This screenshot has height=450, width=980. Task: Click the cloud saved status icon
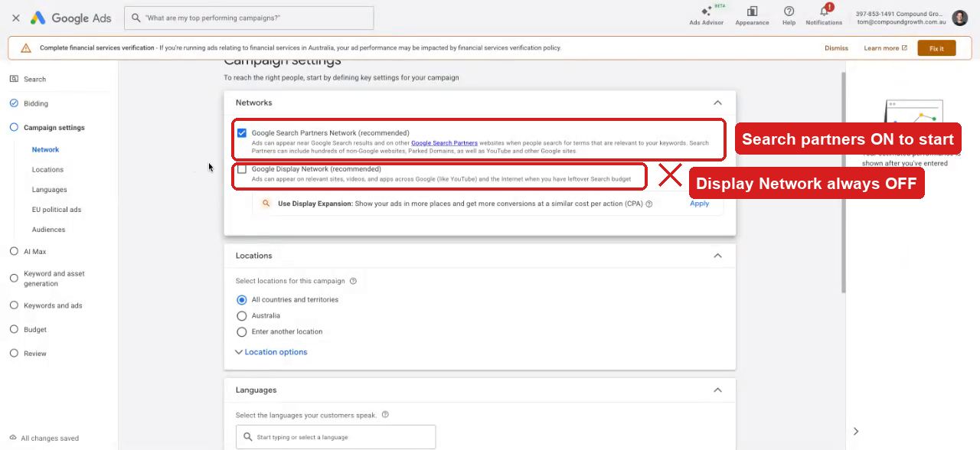click(13, 439)
